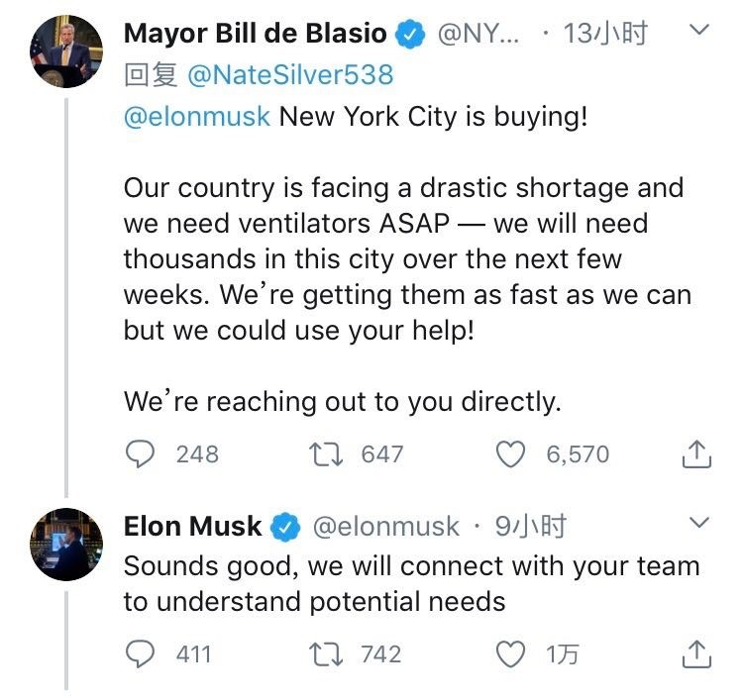Open Elon Musk display name
The image size is (743, 700).
point(192,527)
